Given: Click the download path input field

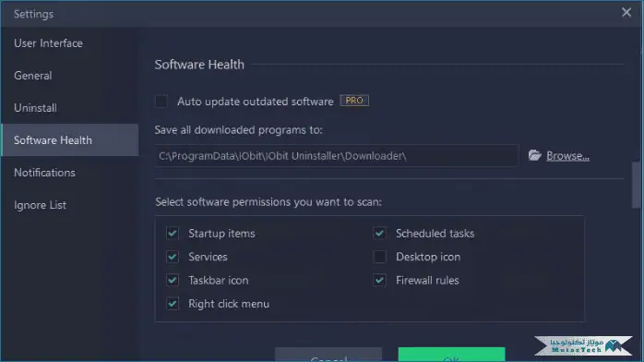Looking at the screenshot, I should coord(337,156).
